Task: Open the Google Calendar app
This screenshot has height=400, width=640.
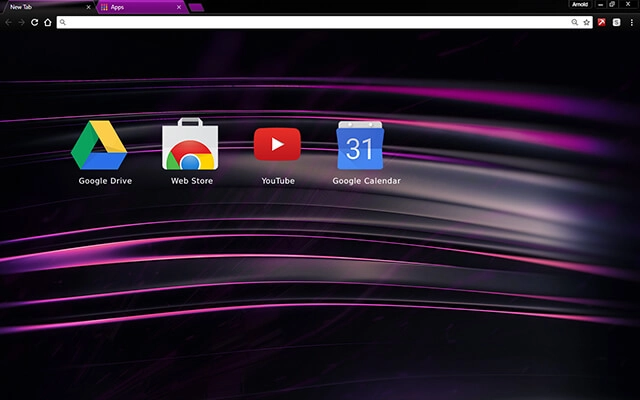Action: pyautogui.click(x=360, y=145)
